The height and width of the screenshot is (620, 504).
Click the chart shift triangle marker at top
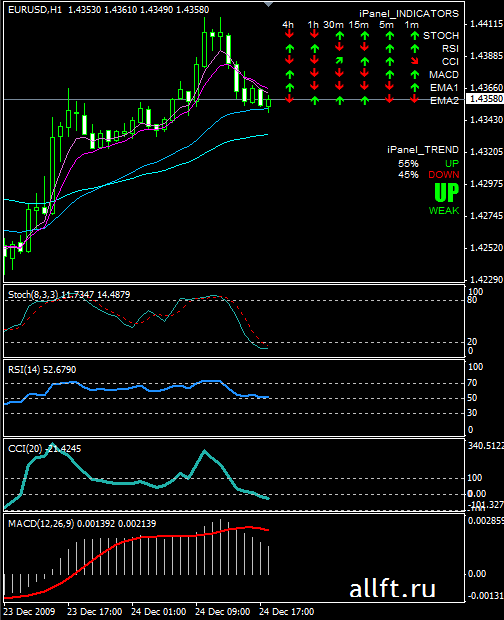coord(269,4)
